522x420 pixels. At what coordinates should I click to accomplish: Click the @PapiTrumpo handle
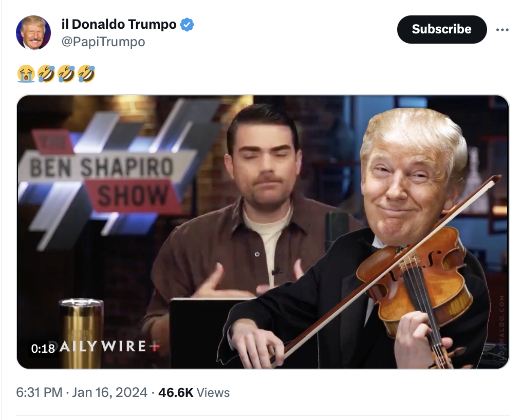(x=103, y=42)
